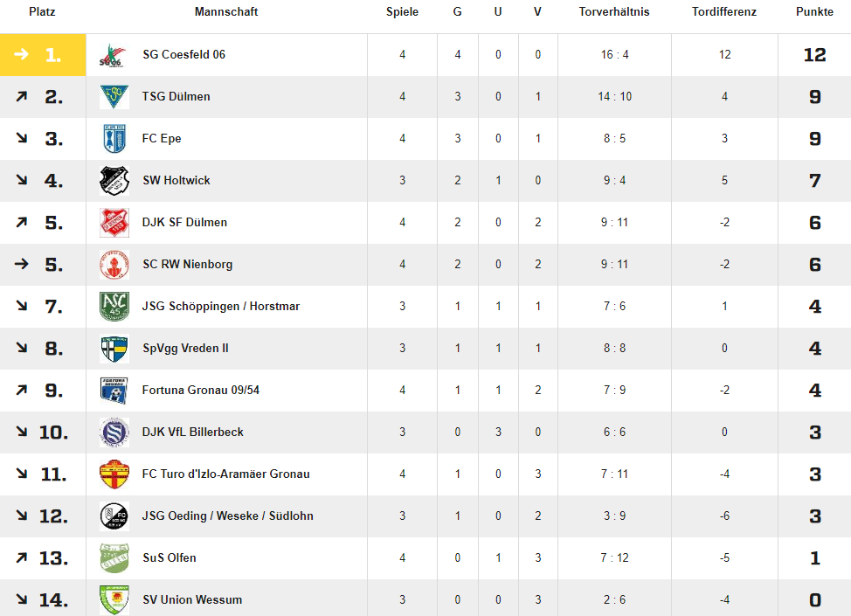Select the SpVgg Vreden II crest
Screen dimensions: 851x616
(x=114, y=349)
